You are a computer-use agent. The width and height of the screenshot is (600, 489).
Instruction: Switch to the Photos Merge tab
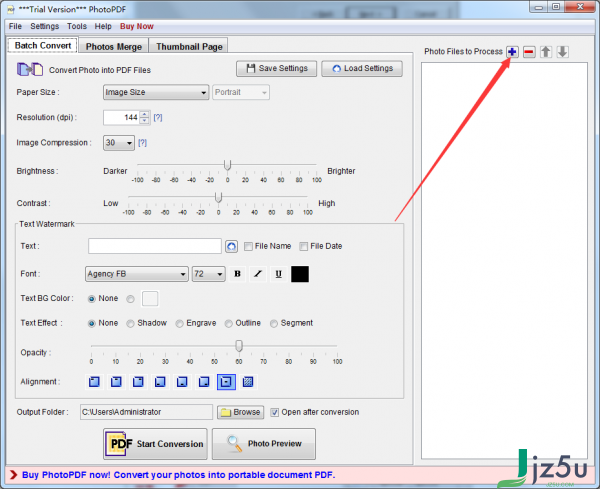(114, 47)
